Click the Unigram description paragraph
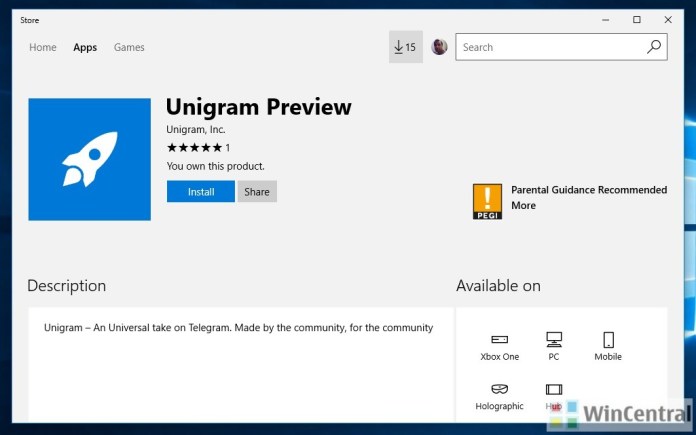696x435 pixels. click(238, 328)
